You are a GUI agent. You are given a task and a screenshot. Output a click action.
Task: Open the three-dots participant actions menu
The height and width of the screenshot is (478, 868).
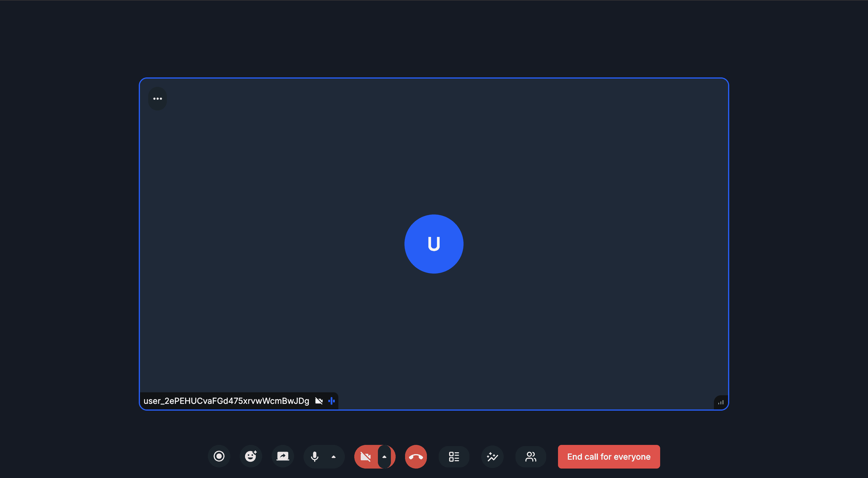point(157,99)
